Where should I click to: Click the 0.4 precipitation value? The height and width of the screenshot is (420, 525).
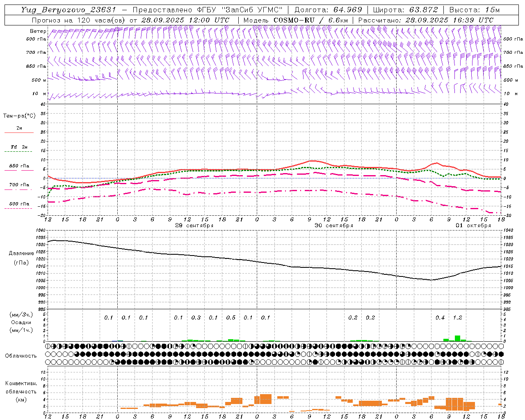(440, 318)
